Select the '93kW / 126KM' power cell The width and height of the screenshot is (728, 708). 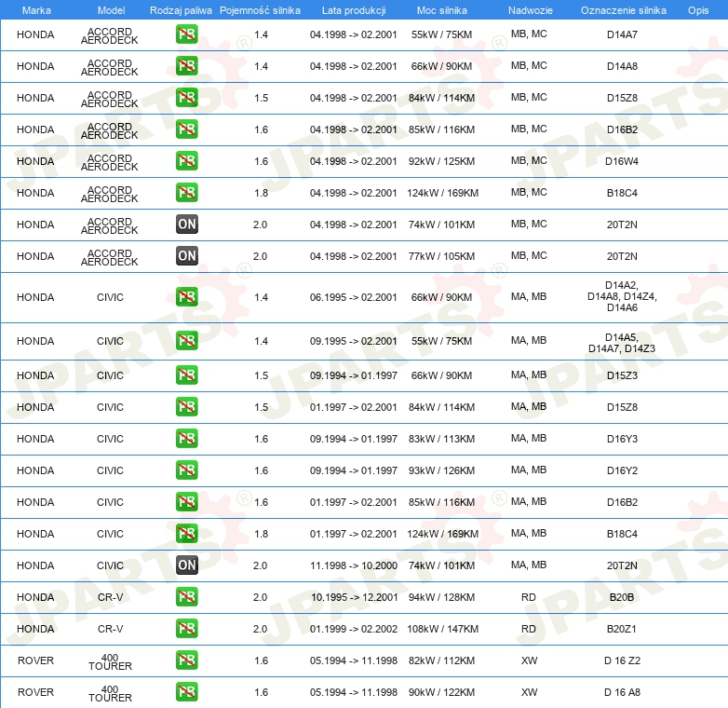tap(441, 470)
